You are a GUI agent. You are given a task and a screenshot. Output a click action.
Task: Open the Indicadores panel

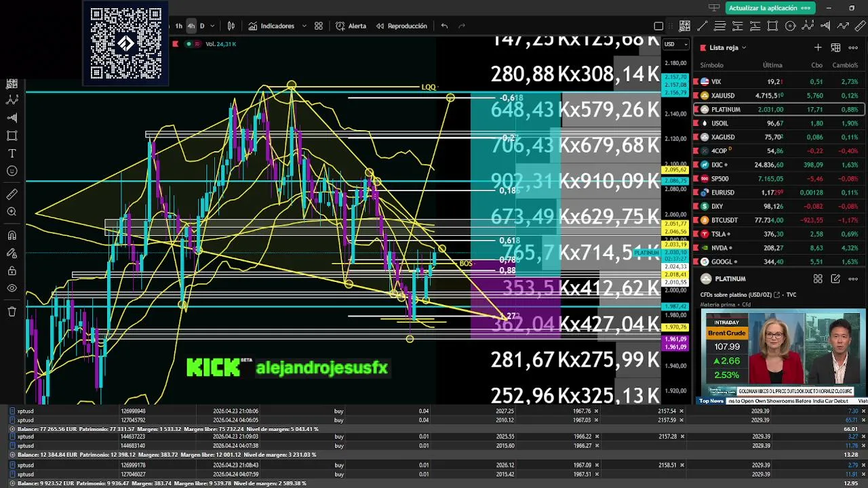click(271, 26)
